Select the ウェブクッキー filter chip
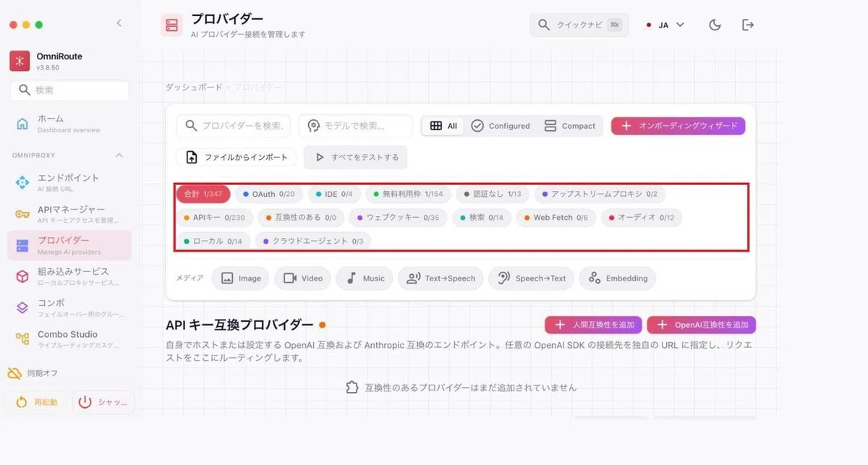The image size is (868, 465). (398, 218)
